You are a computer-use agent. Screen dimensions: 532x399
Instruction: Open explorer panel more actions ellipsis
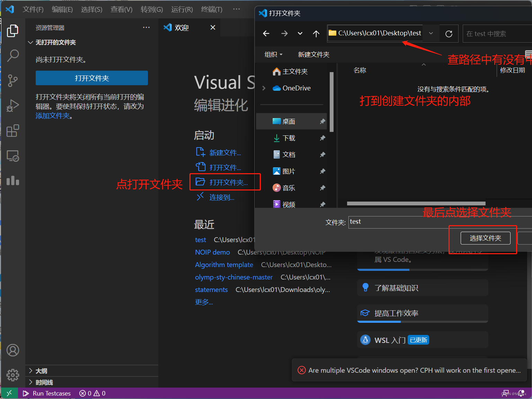(x=147, y=27)
